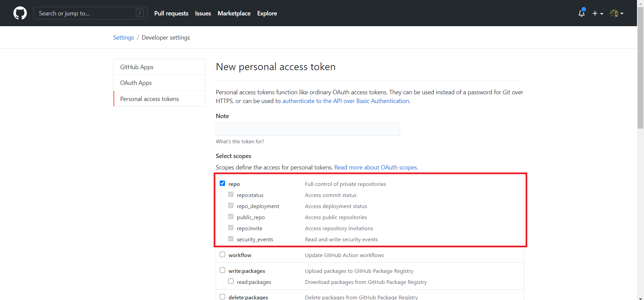Navigate to Explore in the header
The height and width of the screenshot is (300, 644).
pyautogui.click(x=267, y=13)
